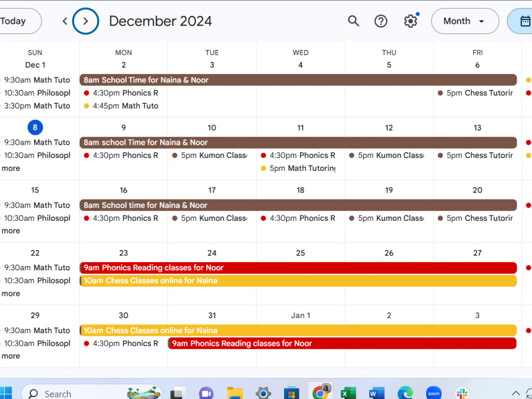Screen dimensions: 532x399
Task: Open 4:30pm Phonics event on December 9
Action: 121,155
